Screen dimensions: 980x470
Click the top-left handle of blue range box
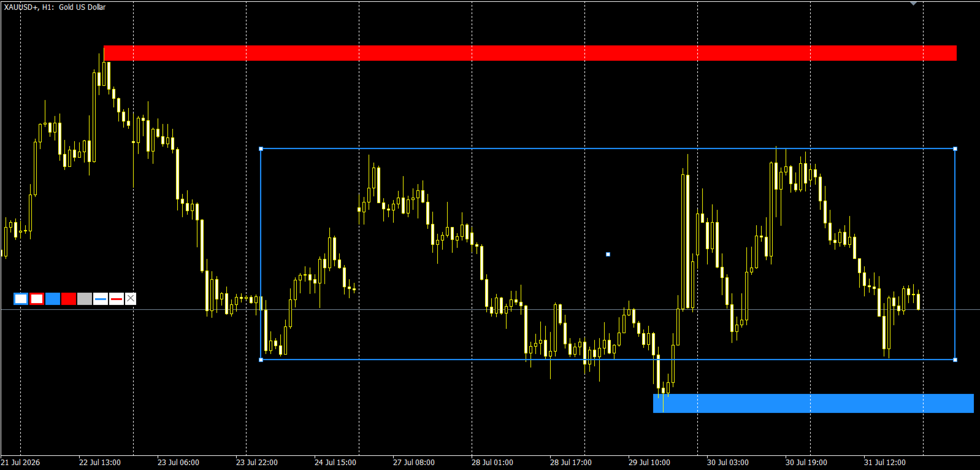click(261, 148)
